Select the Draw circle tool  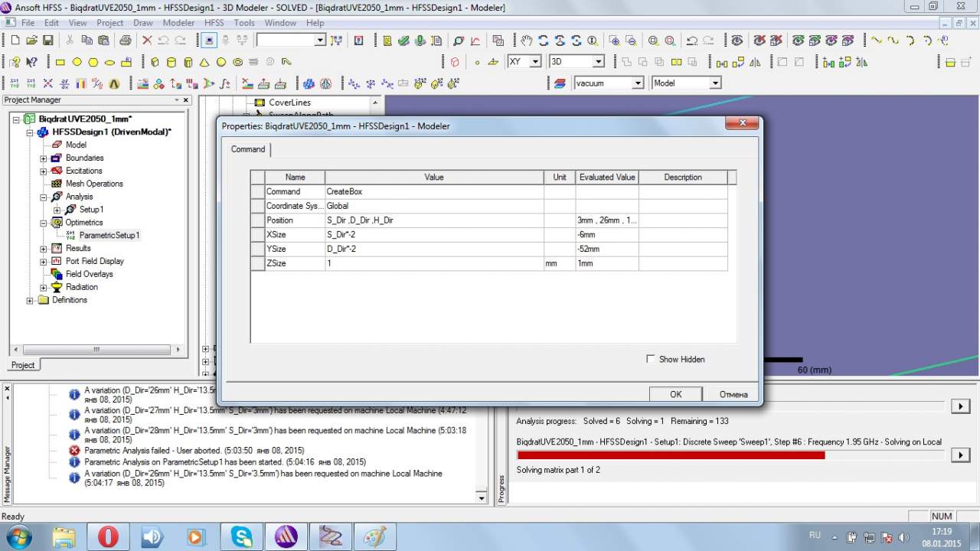[x=77, y=62]
